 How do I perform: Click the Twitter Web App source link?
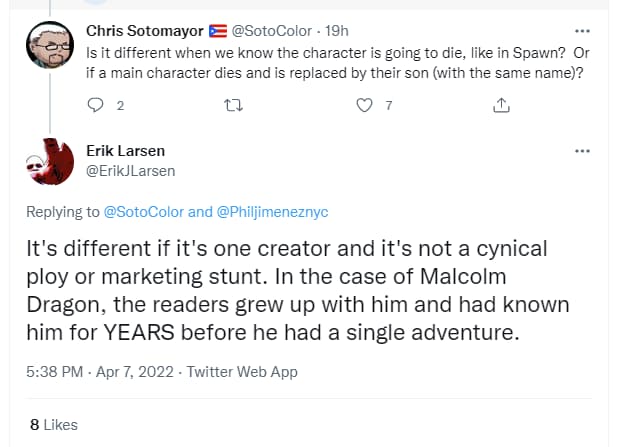pos(242,372)
